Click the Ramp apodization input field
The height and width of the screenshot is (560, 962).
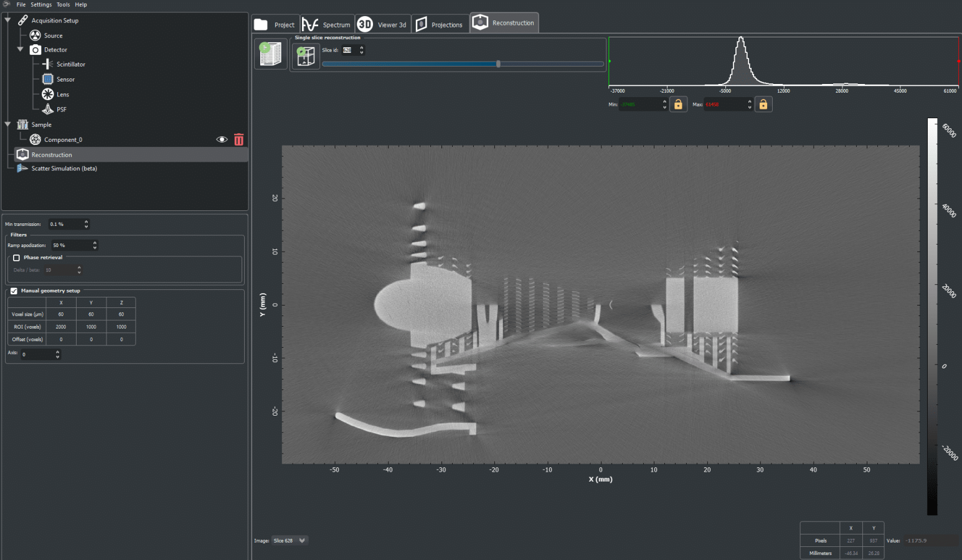(x=70, y=245)
